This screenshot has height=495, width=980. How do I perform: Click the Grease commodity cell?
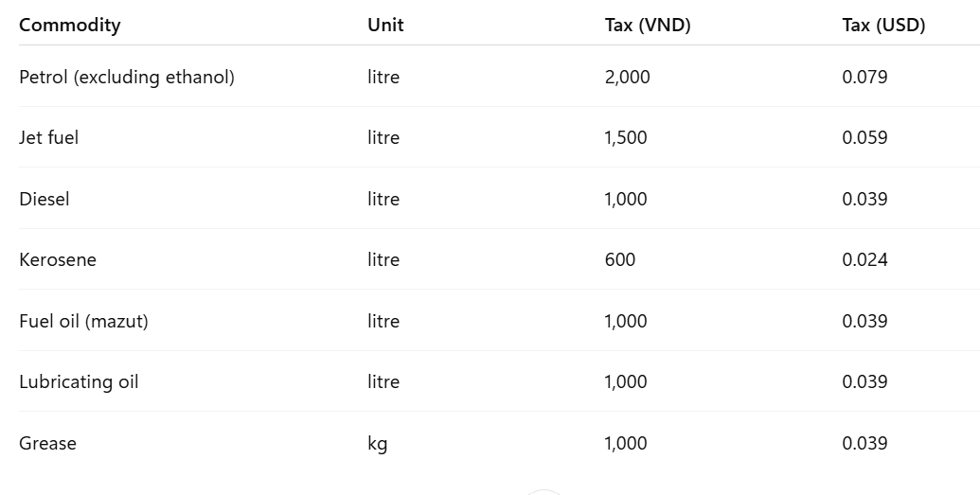[47, 444]
